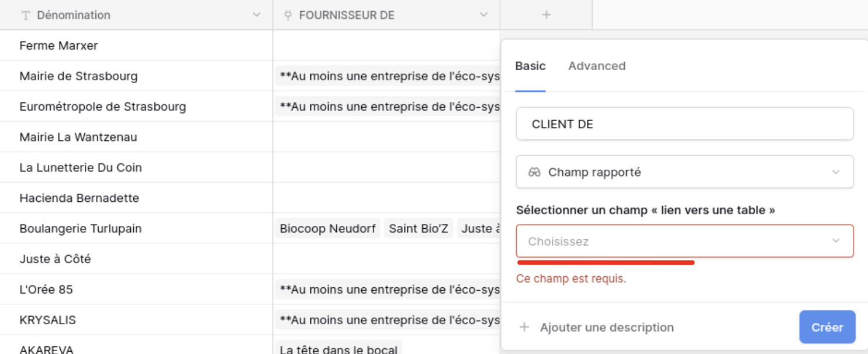The width and height of the screenshot is (868, 354).
Task: Click the Mairie de Strasbourg cell
Action: [78, 76]
